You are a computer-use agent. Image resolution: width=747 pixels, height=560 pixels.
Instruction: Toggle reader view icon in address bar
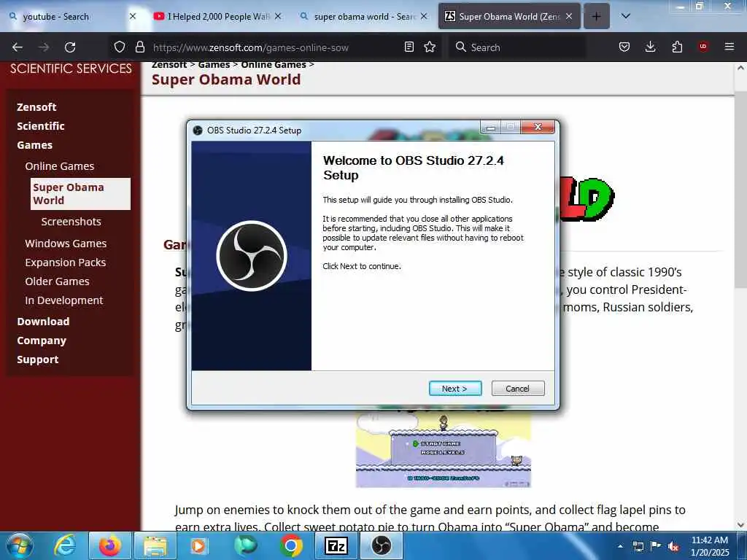pyautogui.click(x=409, y=47)
